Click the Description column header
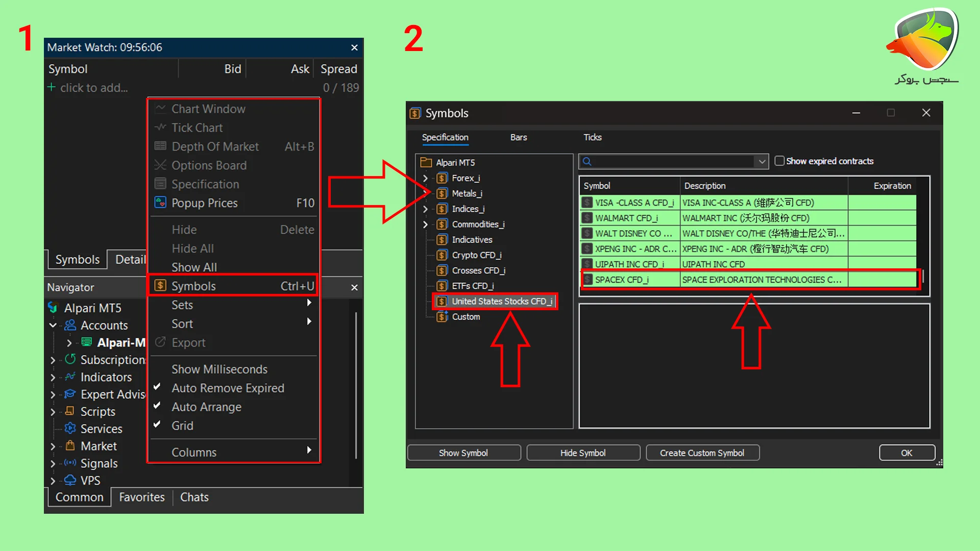980x551 pixels. pyautogui.click(x=764, y=186)
